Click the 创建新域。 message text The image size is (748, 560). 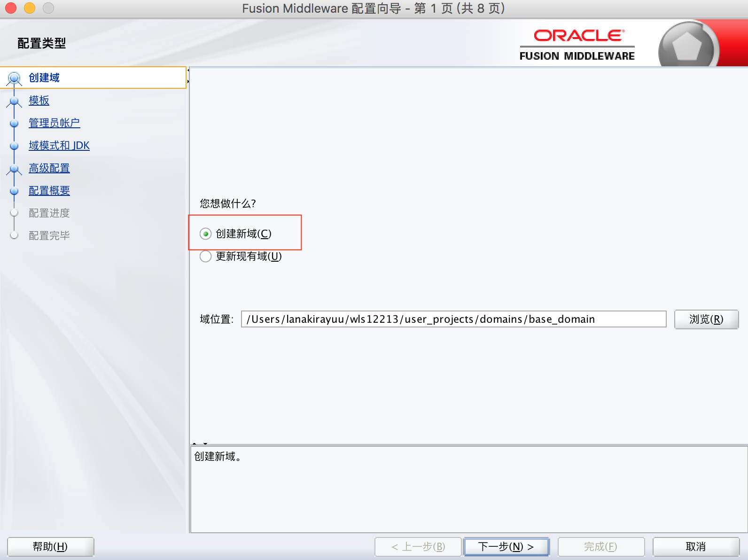[218, 457]
